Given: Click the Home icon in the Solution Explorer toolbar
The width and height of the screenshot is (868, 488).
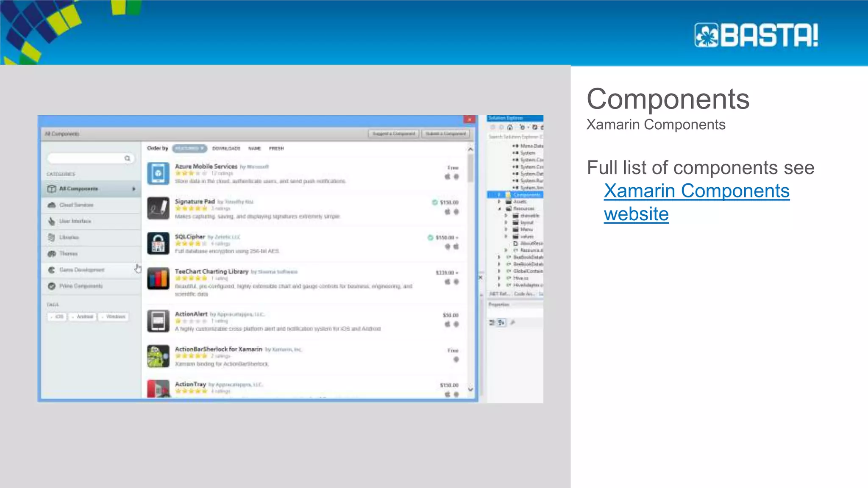Looking at the screenshot, I should click(x=510, y=127).
